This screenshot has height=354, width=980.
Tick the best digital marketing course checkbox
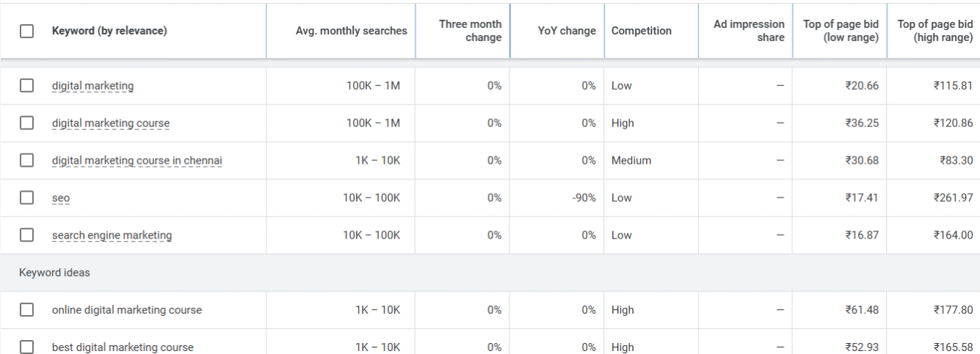point(26,347)
